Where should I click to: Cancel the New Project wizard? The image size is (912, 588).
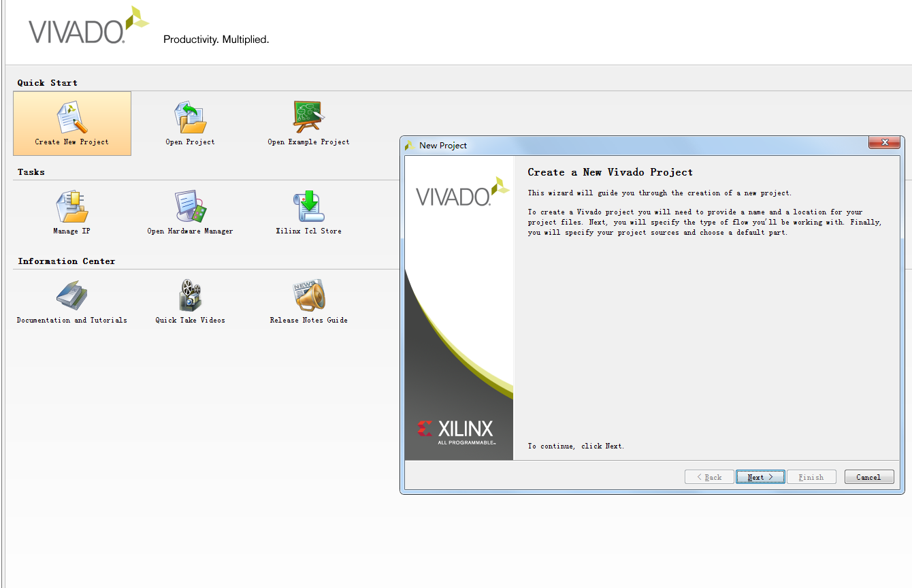tap(869, 477)
